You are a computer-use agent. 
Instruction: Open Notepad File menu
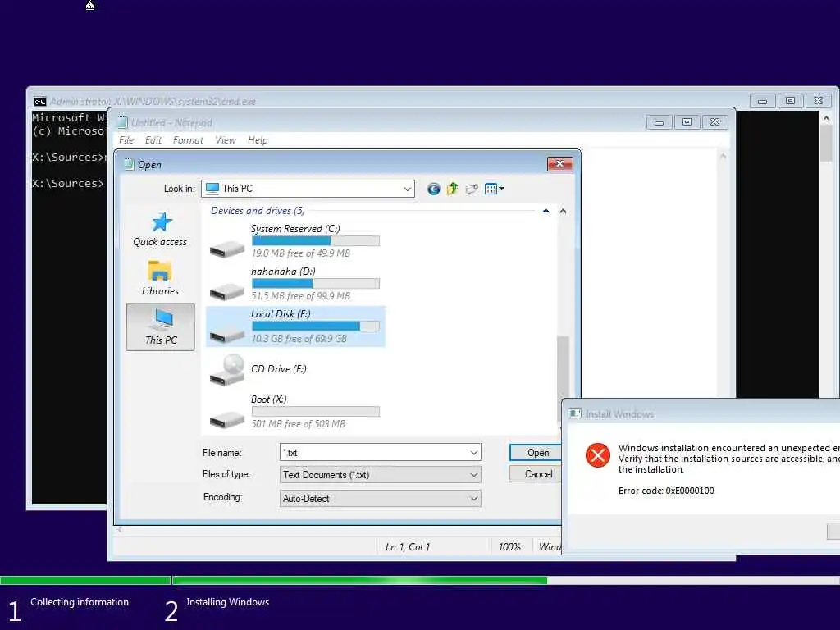pyautogui.click(x=126, y=140)
